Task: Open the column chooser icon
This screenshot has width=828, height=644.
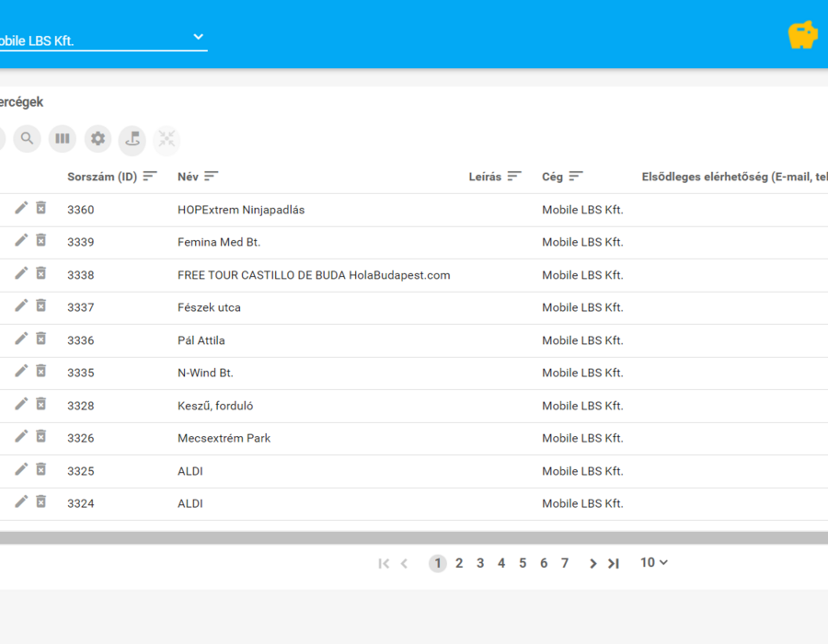Action: click(x=63, y=139)
